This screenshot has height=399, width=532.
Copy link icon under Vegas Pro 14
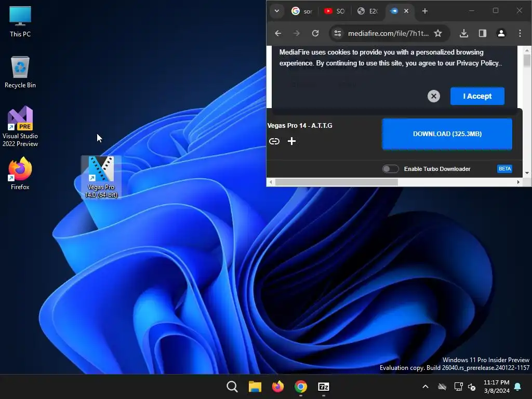click(x=274, y=141)
